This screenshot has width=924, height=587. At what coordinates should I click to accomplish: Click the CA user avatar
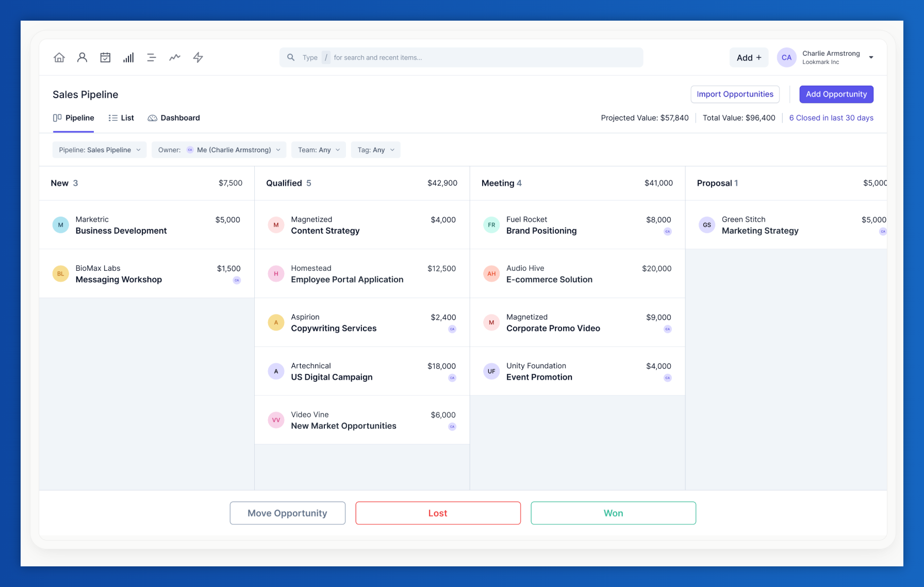pos(786,57)
